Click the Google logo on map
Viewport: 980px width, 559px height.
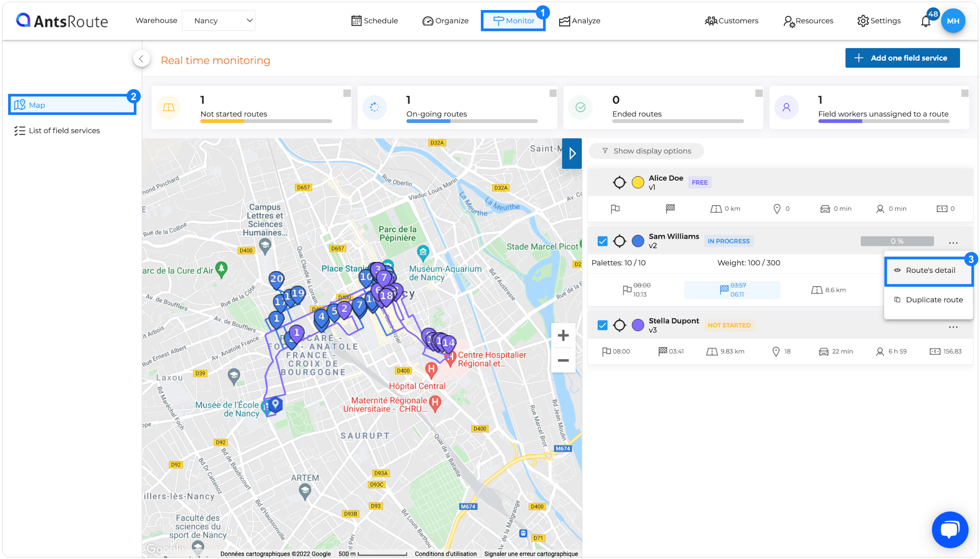pos(165,549)
